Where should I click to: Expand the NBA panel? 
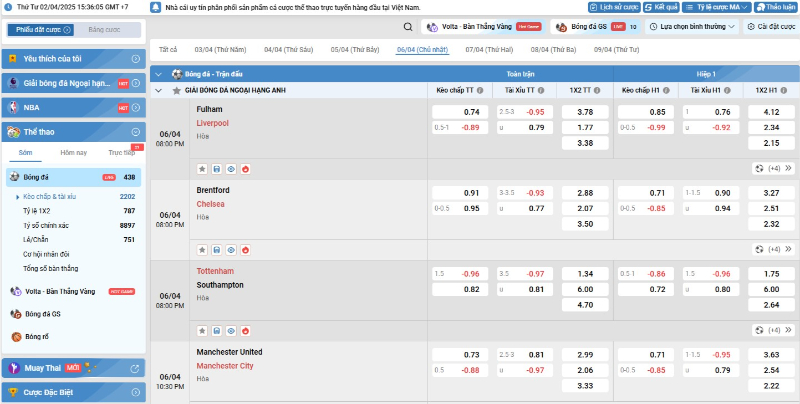point(136,108)
